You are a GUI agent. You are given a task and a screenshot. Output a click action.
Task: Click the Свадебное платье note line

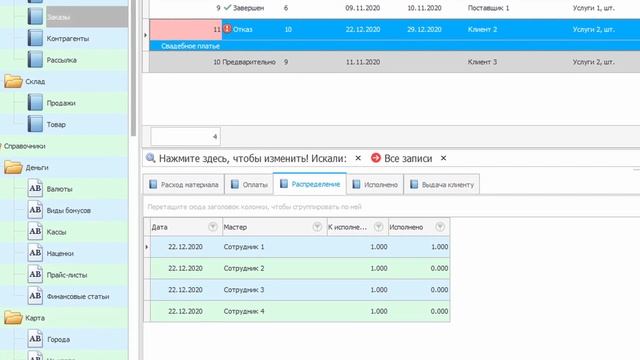tap(190, 46)
